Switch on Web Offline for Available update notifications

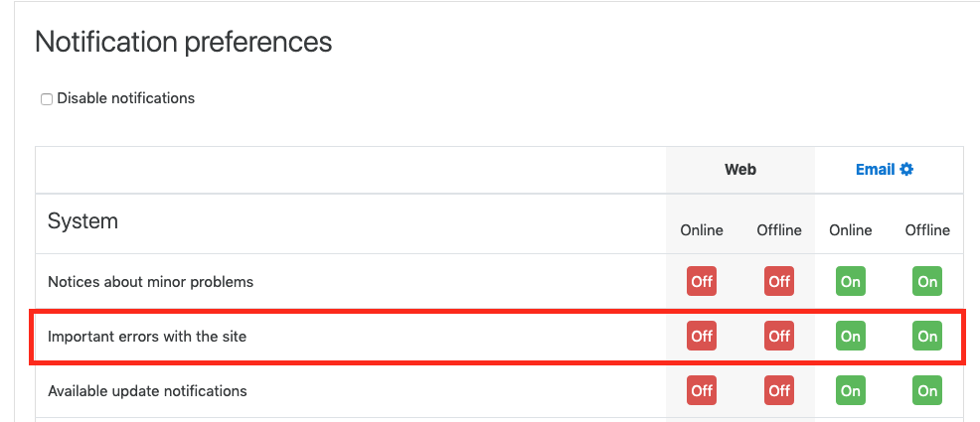[x=779, y=390]
